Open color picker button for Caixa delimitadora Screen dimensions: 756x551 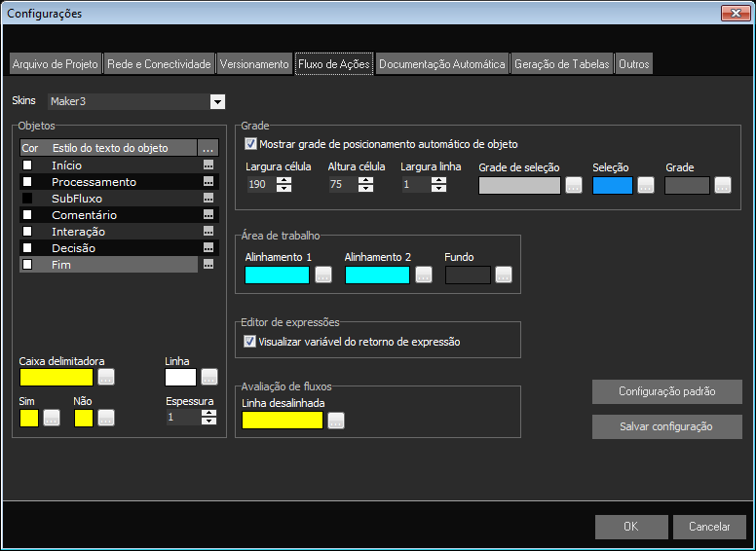pyautogui.click(x=106, y=378)
